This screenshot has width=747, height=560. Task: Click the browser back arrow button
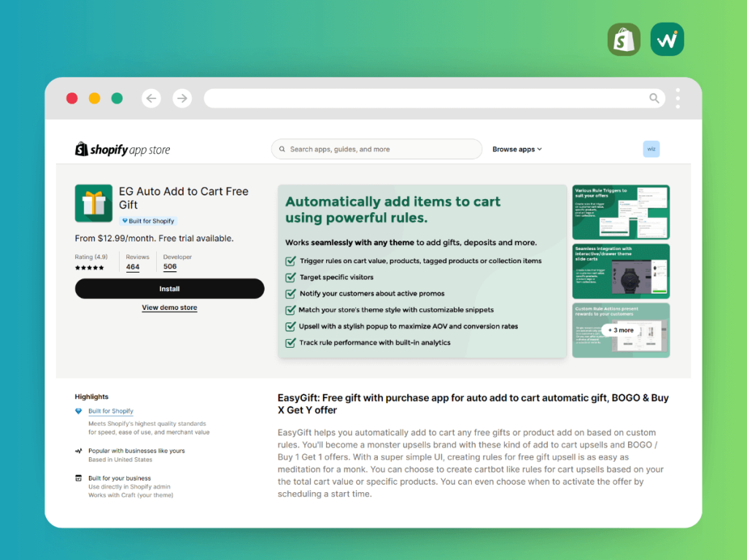(x=151, y=98)
